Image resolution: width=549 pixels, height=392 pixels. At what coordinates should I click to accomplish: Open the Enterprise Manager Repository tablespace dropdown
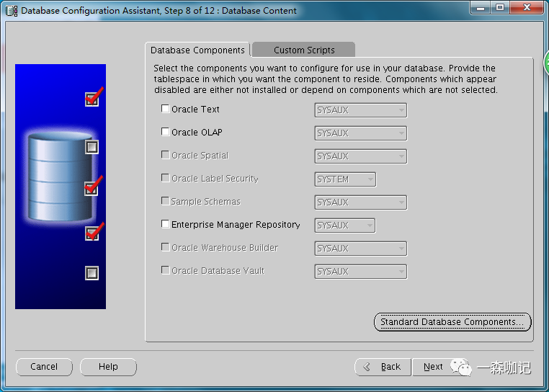pos(345,226)
